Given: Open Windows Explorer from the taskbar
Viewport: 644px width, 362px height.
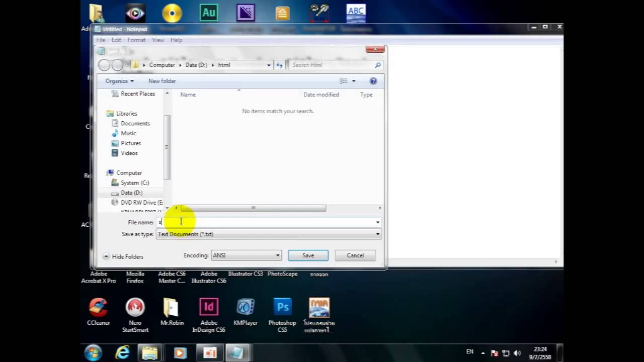Looking at the screenshot, I should tap(150, 353).
